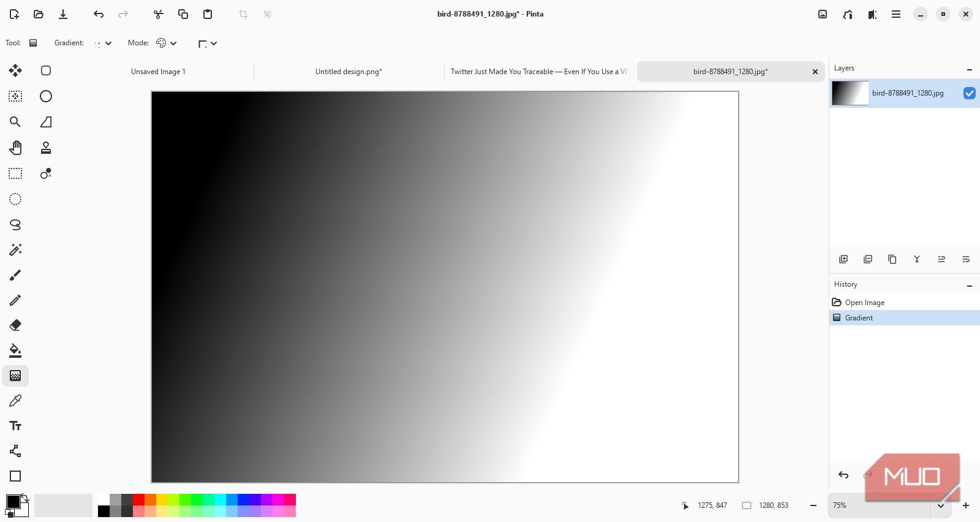The height and width of the screenshot is (522, 980).
Task: Select the Text tool
Action: 15,426
